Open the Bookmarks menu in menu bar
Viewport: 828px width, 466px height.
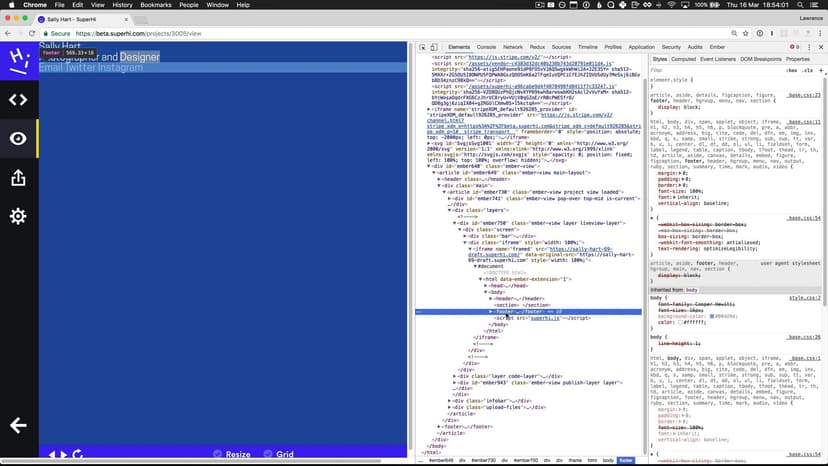tap(155, 5)
